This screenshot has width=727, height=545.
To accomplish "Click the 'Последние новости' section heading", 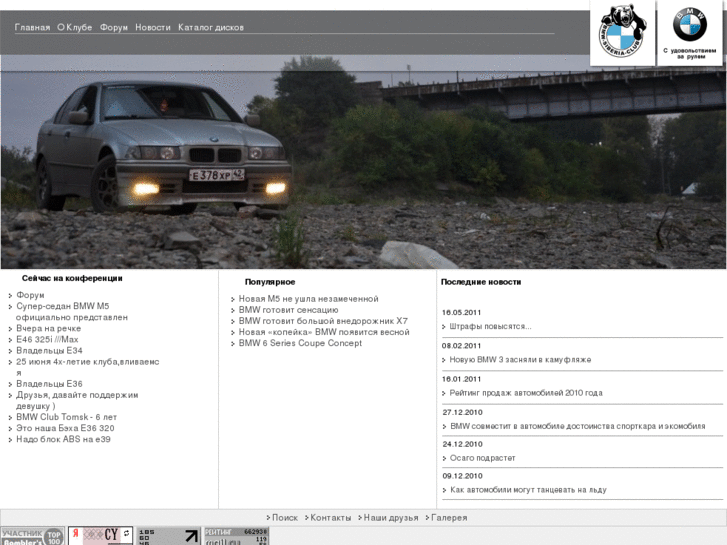I will click(x=481, y=282).
